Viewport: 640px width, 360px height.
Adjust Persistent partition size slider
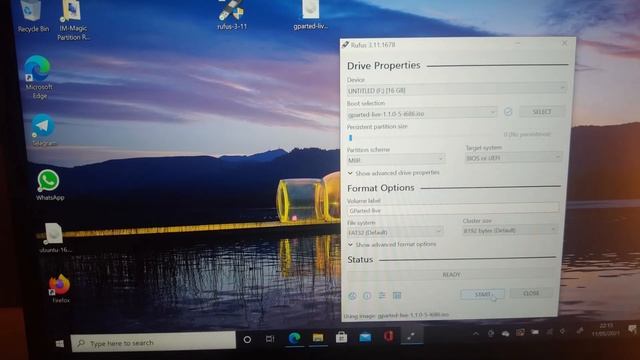350,138
